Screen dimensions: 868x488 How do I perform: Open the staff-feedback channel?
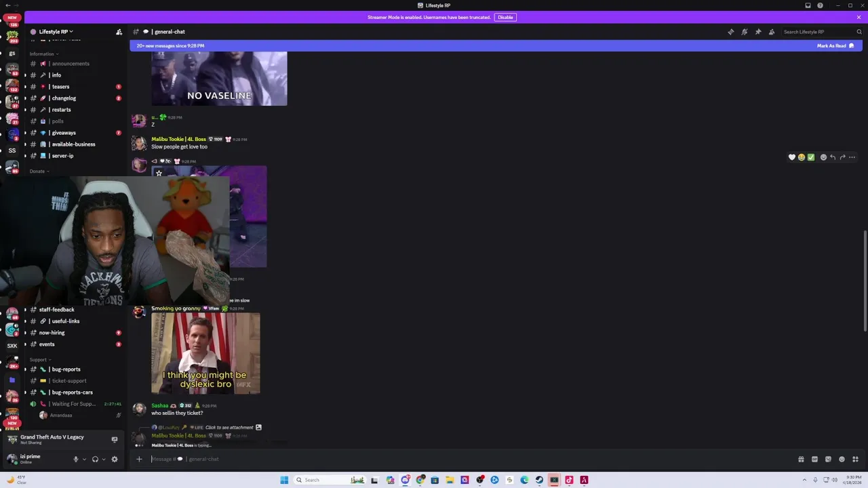coord(75,310)
